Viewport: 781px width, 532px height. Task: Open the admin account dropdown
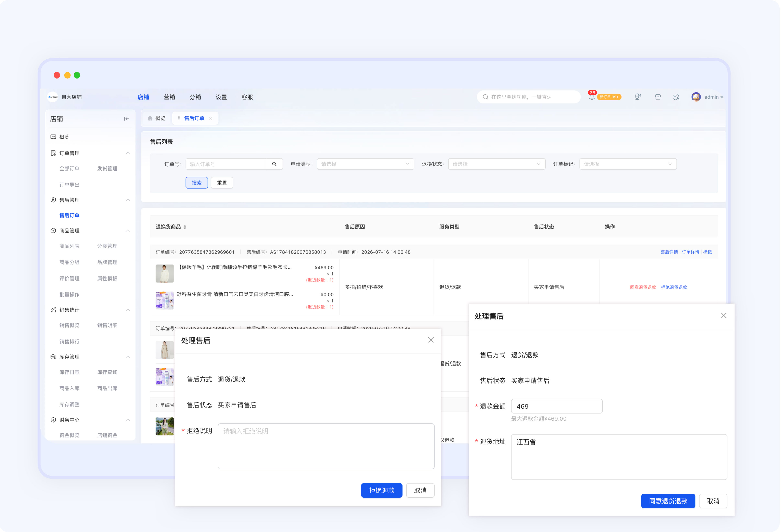click(713, 97)
